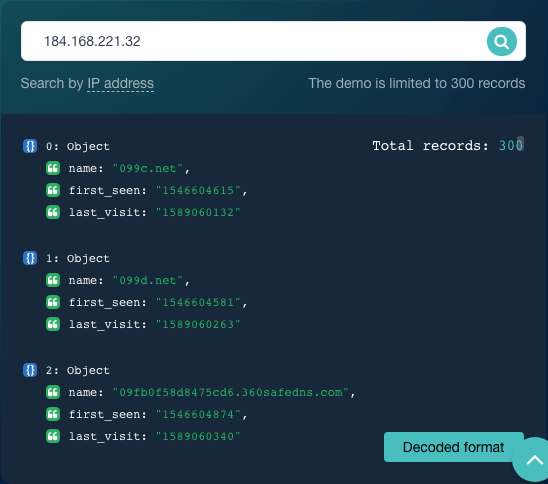Click string icon beside first_seen 1546604874

coord(53,414)
